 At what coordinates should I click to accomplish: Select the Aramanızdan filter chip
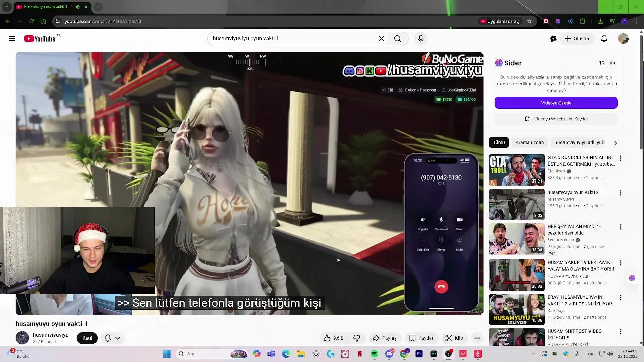coord(529,142)
